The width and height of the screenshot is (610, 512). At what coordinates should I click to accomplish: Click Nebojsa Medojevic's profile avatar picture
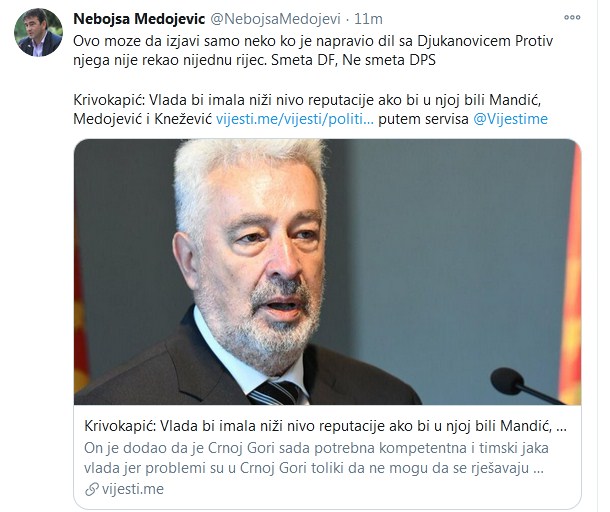pos(38,32)
